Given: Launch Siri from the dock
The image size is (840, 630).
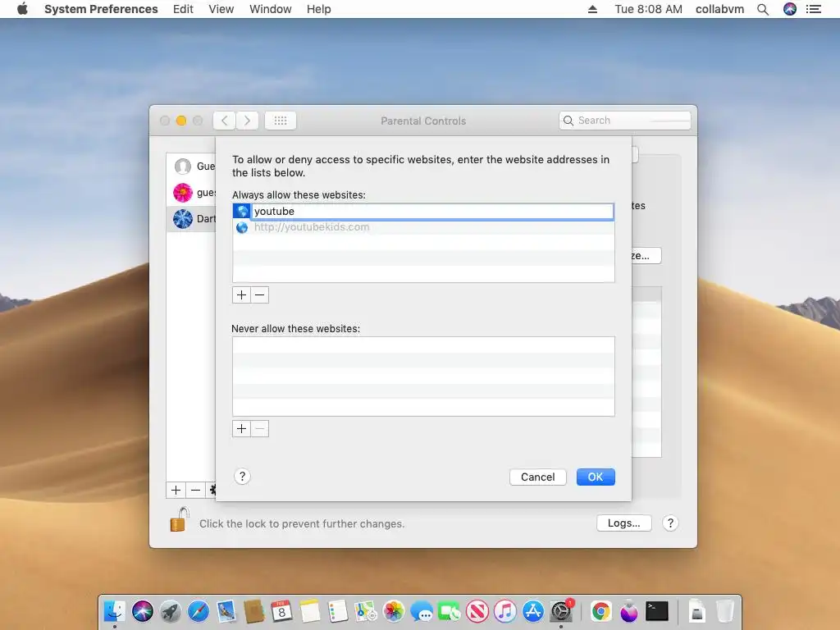Looking at the screenshot, I should 143,611.
